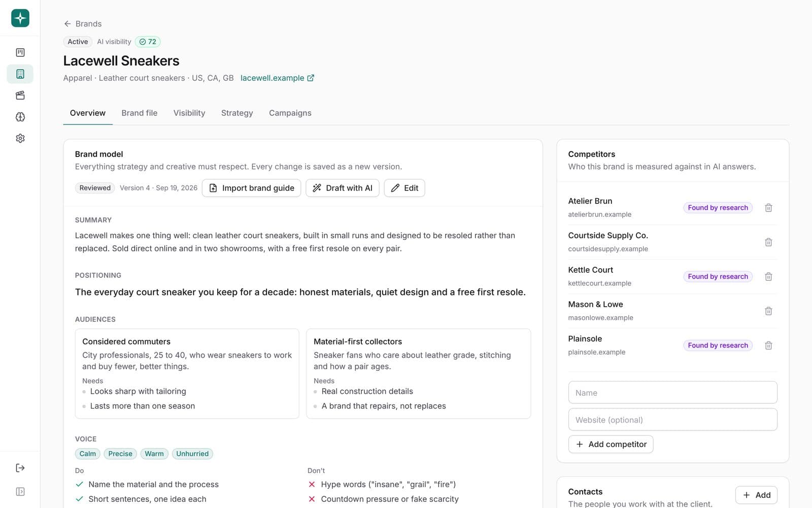Screen dimensions: 812x508
Task: Select the Brands building icon in the sidebar
Action: (x=20, y=74)
